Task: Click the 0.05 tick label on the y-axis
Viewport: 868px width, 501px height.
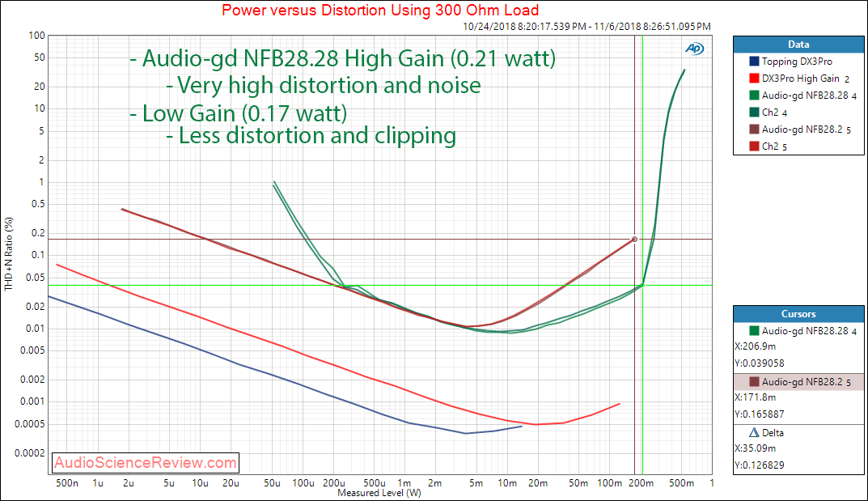Action: tap(35, 278)
